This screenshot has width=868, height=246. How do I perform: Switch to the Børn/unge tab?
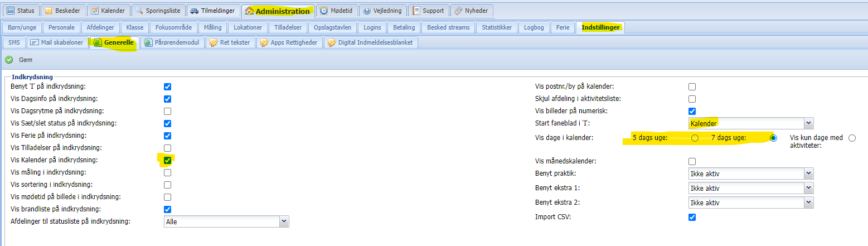click(x=22, y=27)
